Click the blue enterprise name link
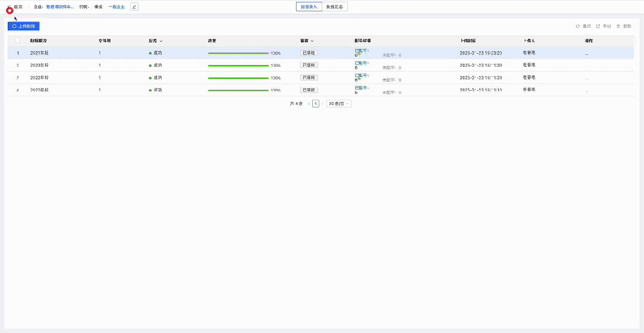Screen dimensions: 644x333 60,7
